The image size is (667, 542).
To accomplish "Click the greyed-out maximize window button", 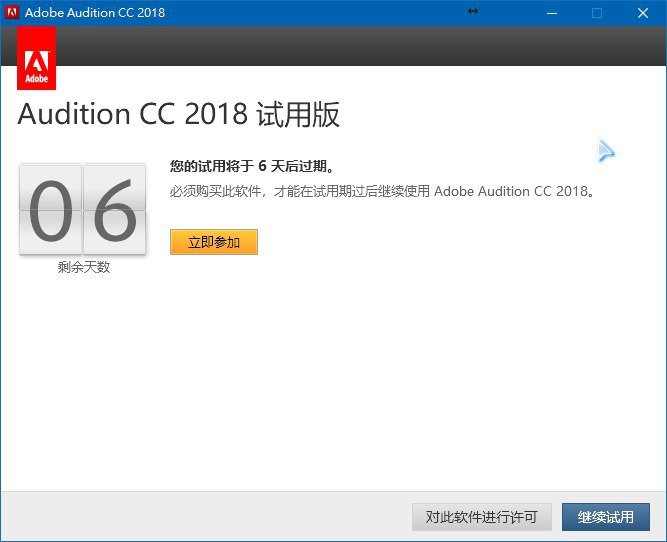I will (x=597, y=13).
